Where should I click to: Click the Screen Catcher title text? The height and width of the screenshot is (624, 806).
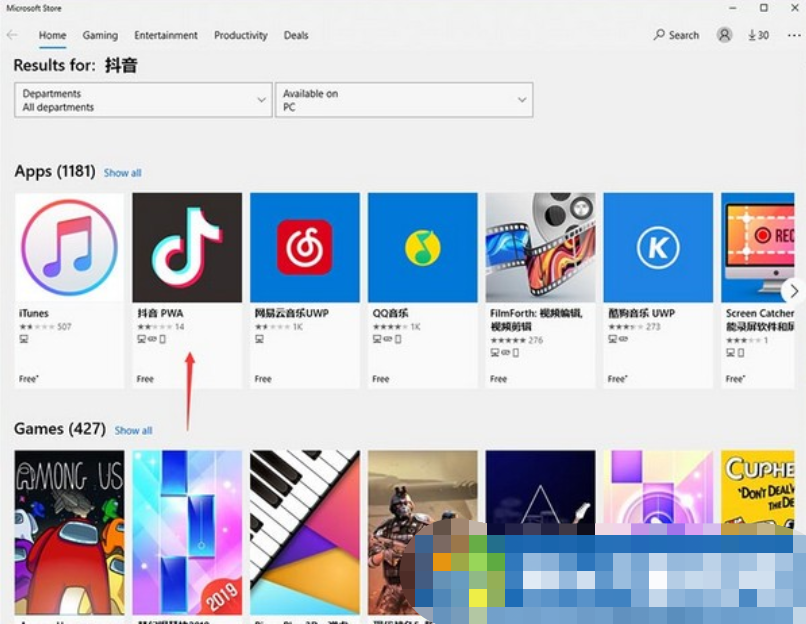tap(760, 320)
